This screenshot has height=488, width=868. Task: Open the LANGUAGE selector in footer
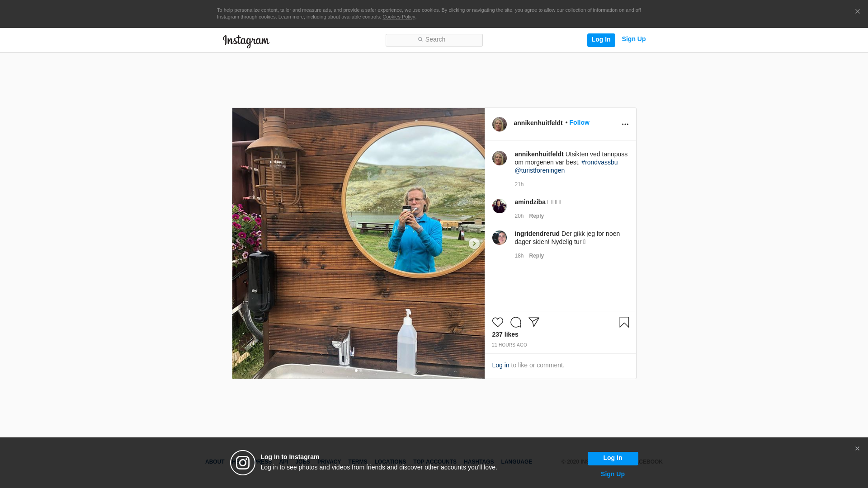point(516,462)
